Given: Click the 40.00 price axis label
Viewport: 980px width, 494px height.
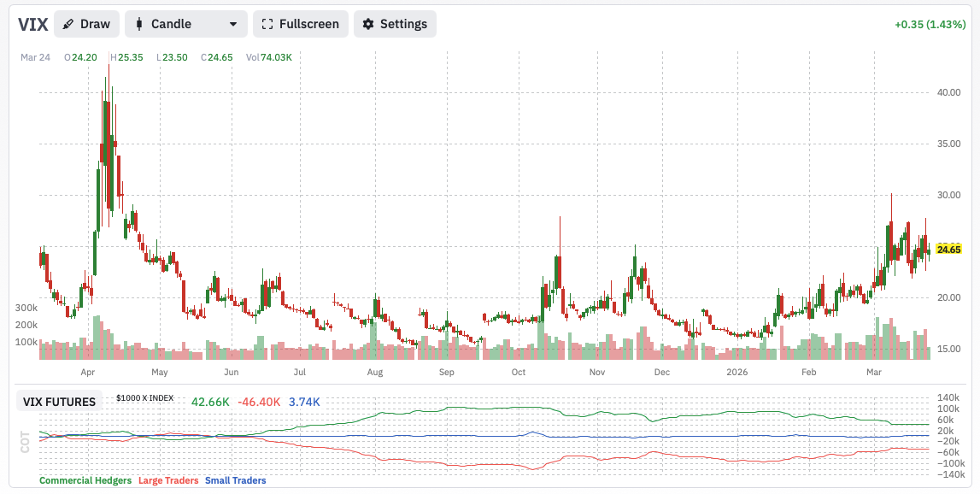Looking at the screenshot, I should (948, 92).
